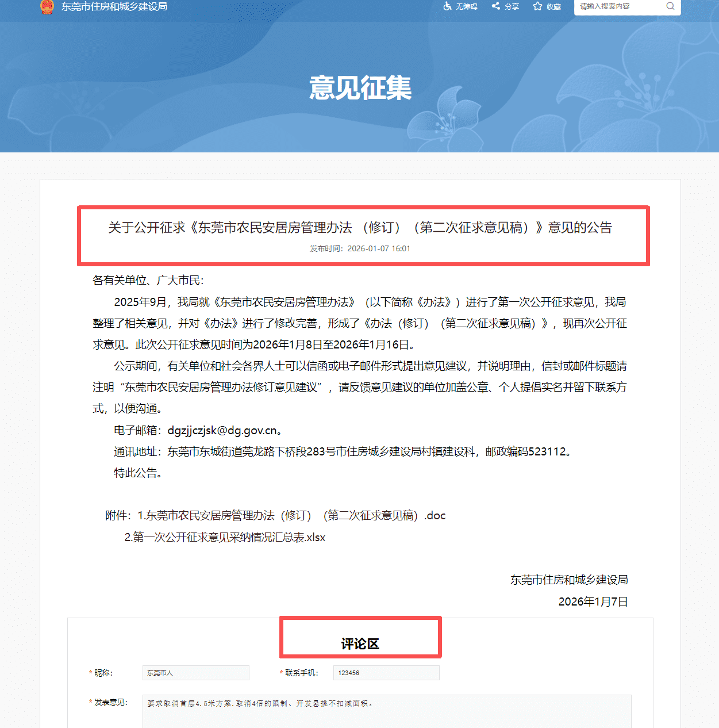The width and height of the screenshot is (719, 728).
Task: Click the announcement title heading
Action: click(x=360, y=228)
